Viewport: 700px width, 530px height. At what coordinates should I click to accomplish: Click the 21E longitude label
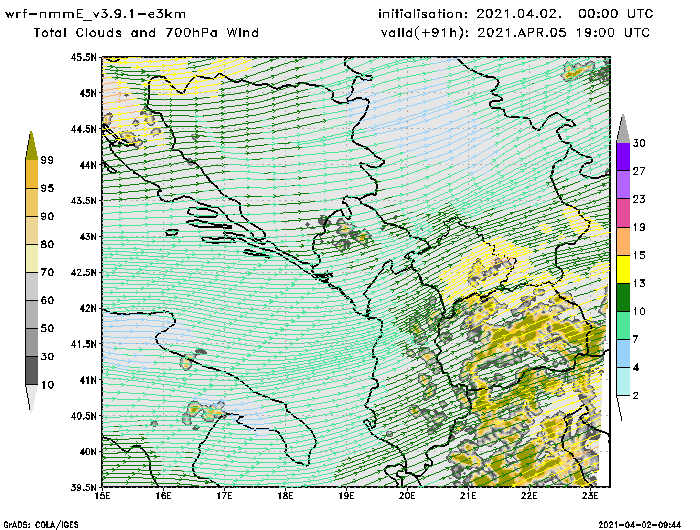468,496
